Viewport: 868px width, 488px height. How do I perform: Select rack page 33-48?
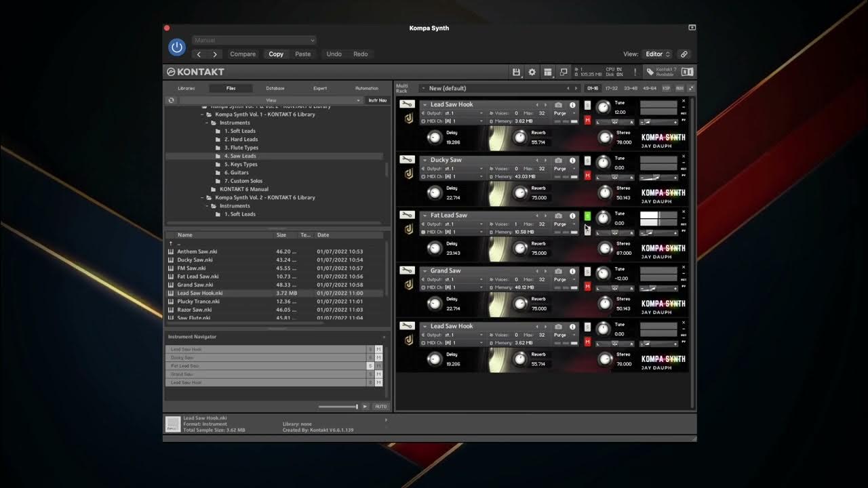[x=631, y=88]
